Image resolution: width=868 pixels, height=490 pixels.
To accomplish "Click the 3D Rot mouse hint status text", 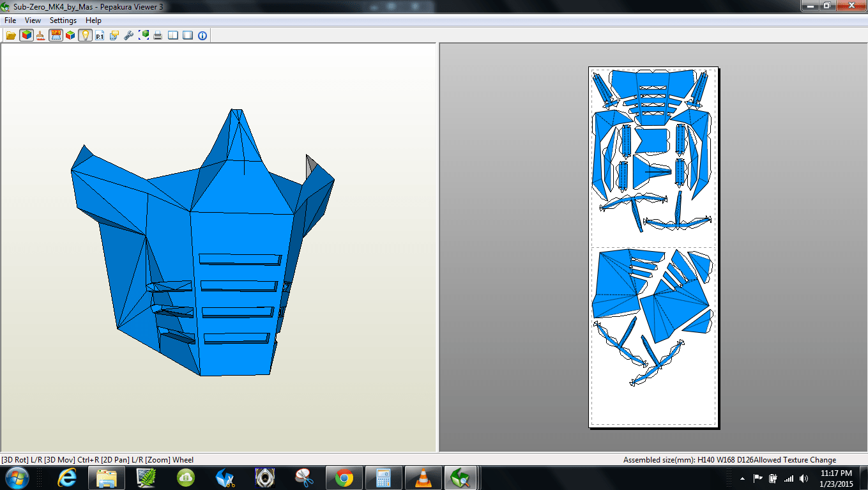I will (97, 460).
